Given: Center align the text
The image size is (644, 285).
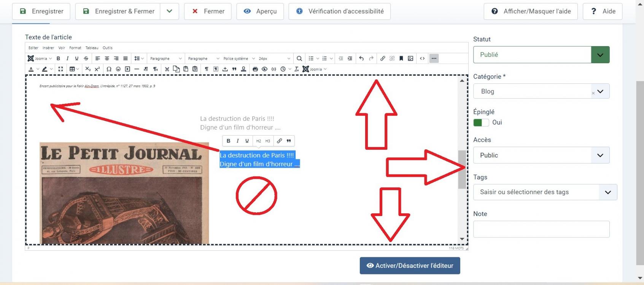Looking at the screenshot, I should click(107, 58).
